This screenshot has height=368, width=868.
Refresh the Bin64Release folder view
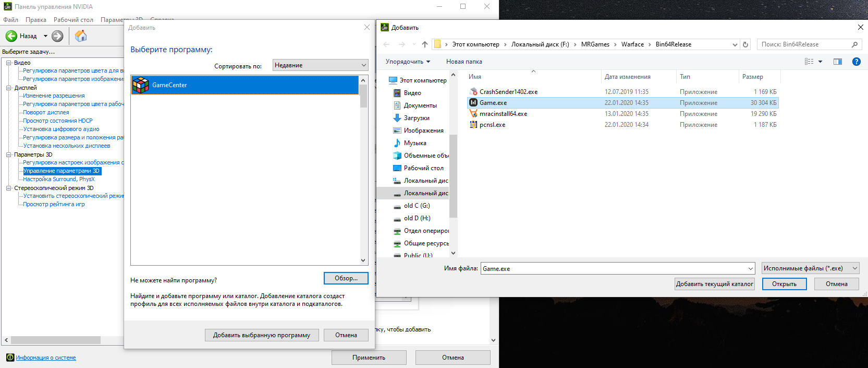[745, 44]
